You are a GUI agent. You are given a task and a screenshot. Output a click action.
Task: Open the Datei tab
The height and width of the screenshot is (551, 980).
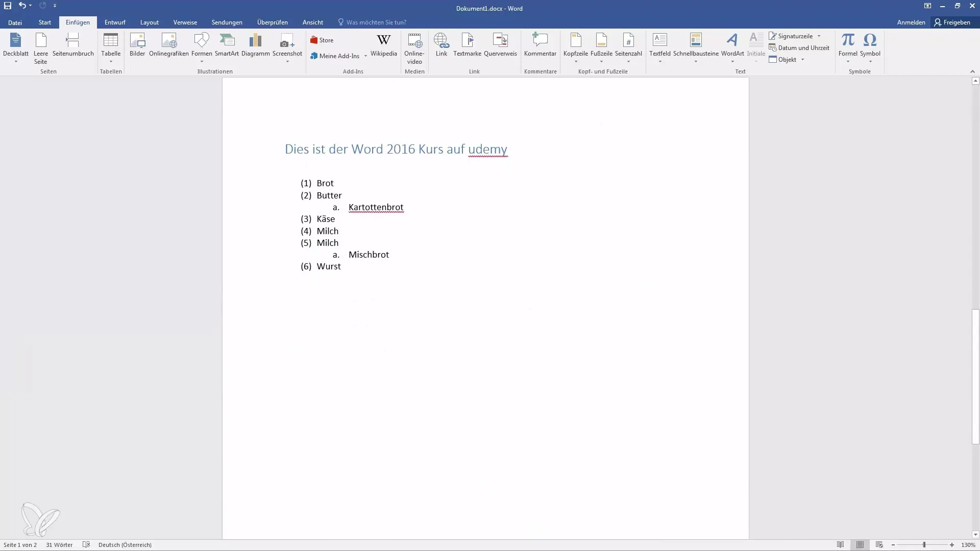15,22
